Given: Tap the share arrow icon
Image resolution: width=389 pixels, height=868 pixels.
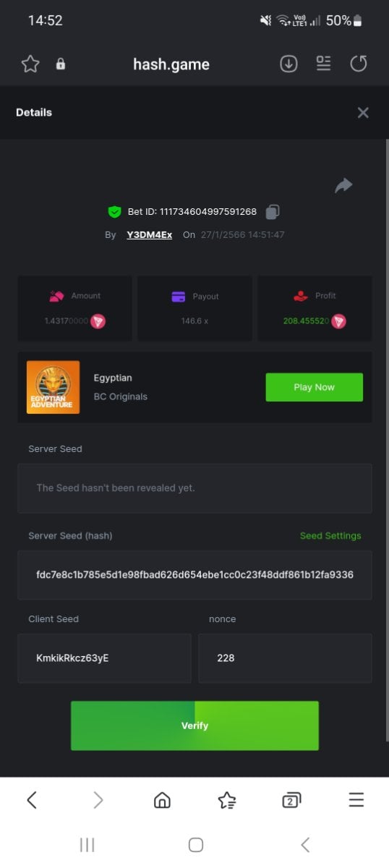Looking at the screenshot, I should [343, 186].
